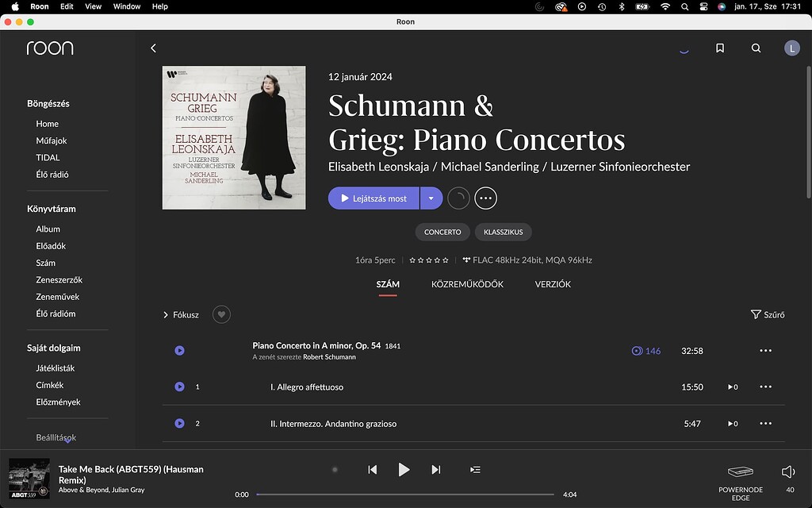
Task: Favorite the album with the heart toggle
Action: [220, 314]
